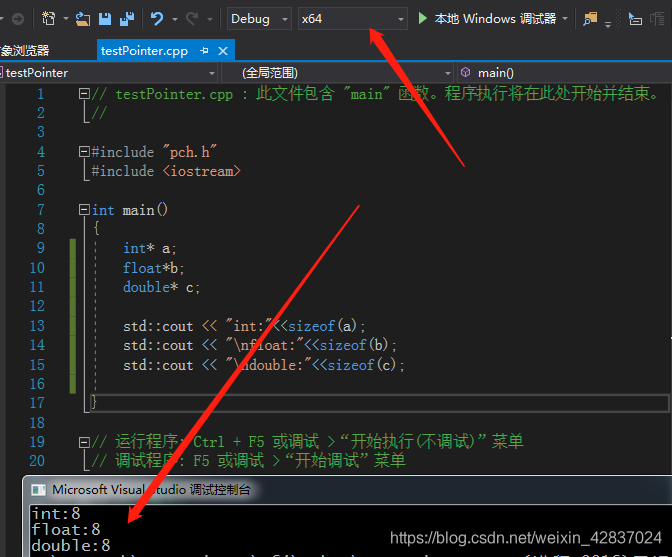Click the Microsoft Visual Studio 调试控制台 title bar
The width and height of the screenshot is (672, 557).
coord(347,490)
